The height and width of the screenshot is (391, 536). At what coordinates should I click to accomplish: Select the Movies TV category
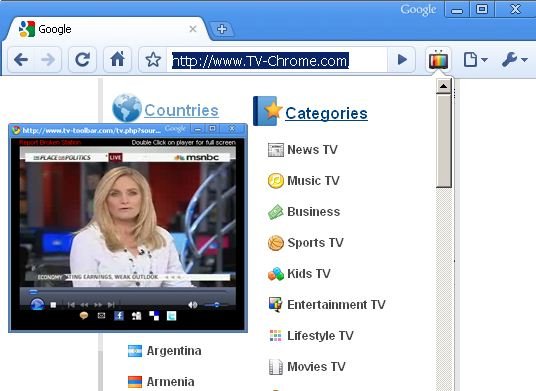click(316, 367)
